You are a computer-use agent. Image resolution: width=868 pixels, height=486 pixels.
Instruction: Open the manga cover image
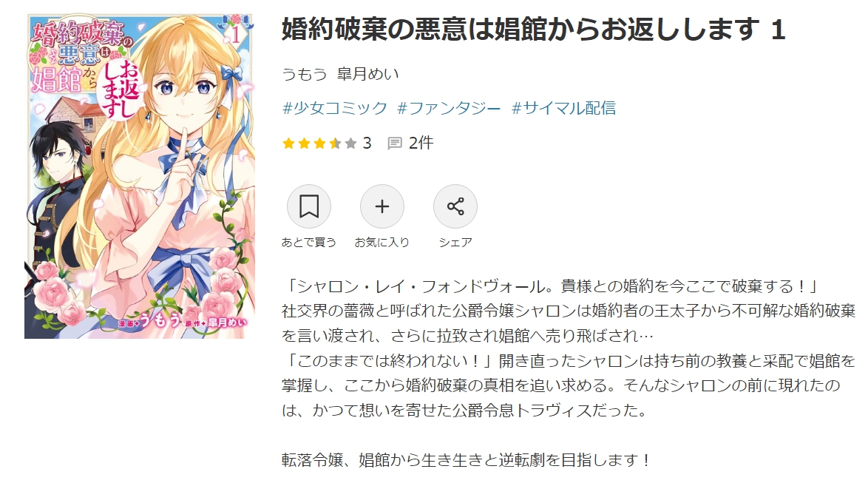pos(139,176)
